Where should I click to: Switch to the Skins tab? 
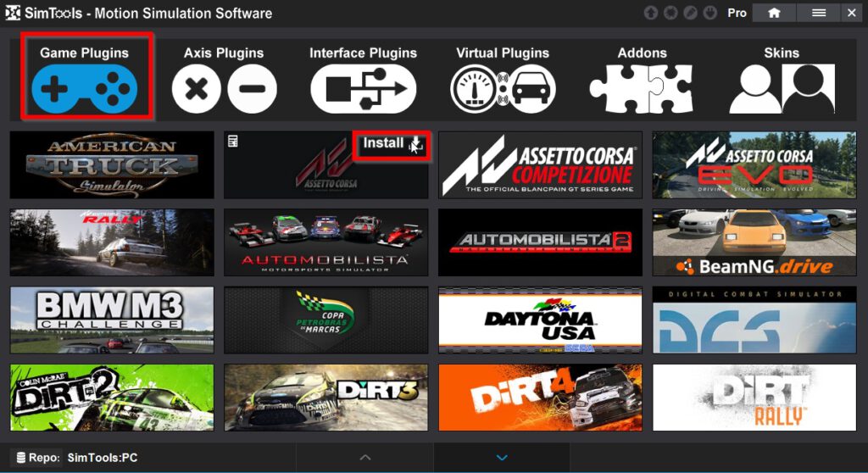point(781,79)
